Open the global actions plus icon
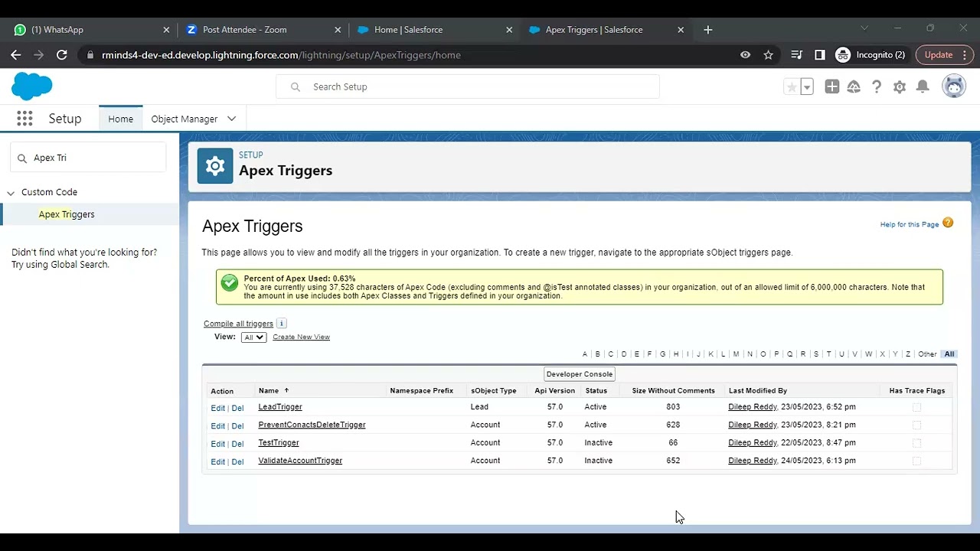The image size is (980, 551). pyautogui.click(x=832, y=87)
